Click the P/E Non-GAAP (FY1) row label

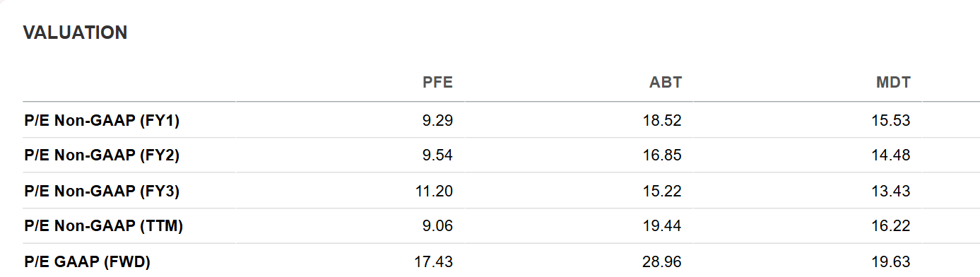coord(102,121)
